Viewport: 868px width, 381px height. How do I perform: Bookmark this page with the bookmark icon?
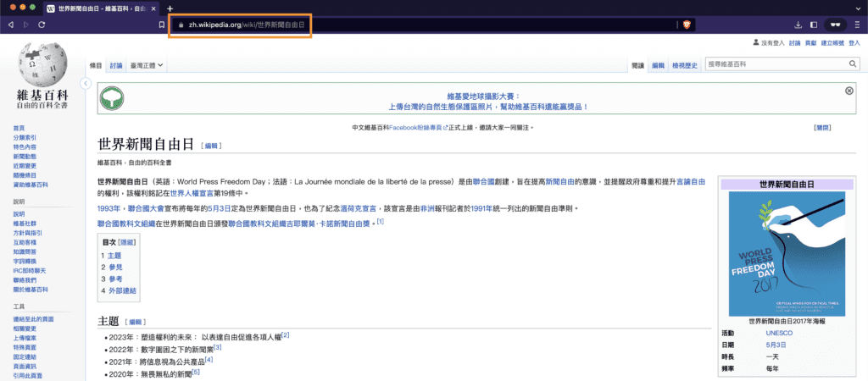(x=162, y=25)
